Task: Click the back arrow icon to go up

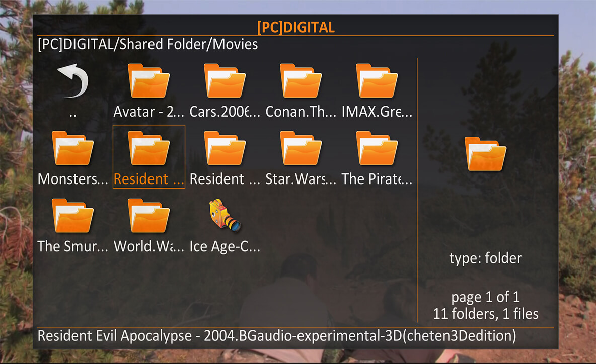Action: pyautogui.click(x=73, y=80)
